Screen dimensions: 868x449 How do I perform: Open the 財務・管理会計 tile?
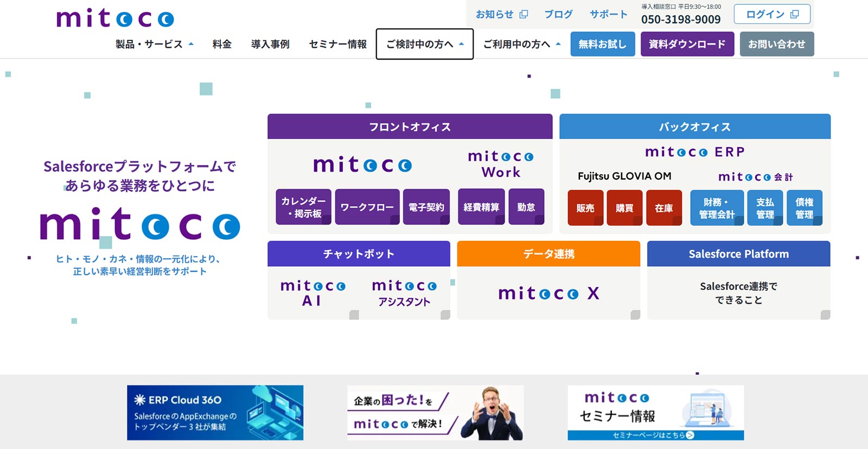[717, 208]
